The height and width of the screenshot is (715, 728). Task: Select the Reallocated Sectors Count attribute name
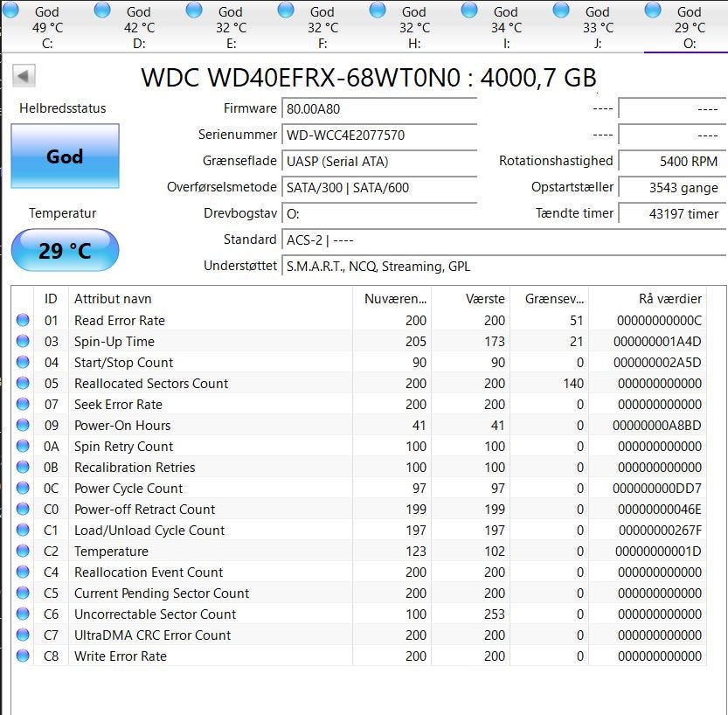pyautogui.click(x=151, y=384)
